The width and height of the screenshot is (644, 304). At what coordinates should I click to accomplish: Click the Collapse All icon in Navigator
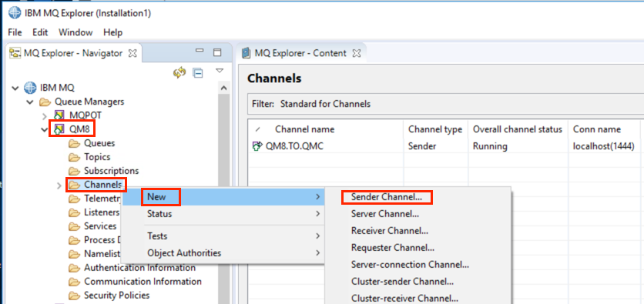pos(198,73)
